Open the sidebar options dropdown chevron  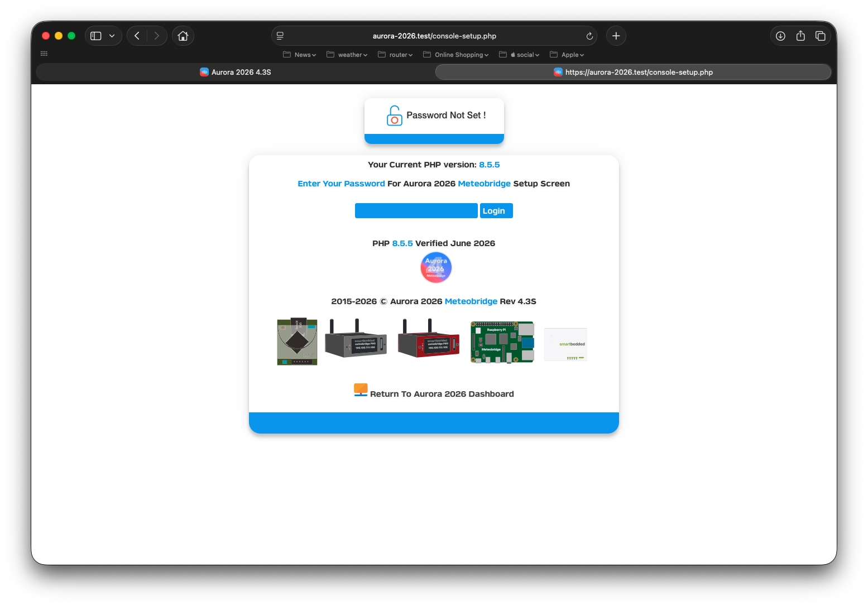coord(112,36)
